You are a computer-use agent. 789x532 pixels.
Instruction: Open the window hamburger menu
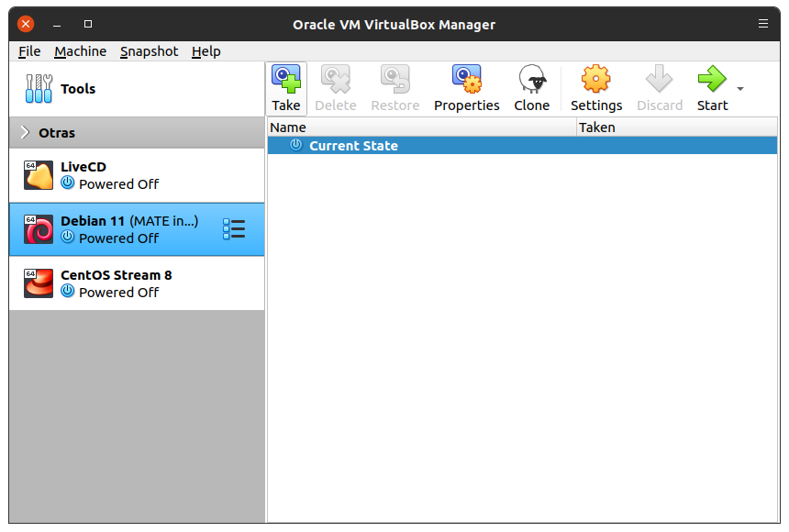pyautogui.click(x=763, y=24)
